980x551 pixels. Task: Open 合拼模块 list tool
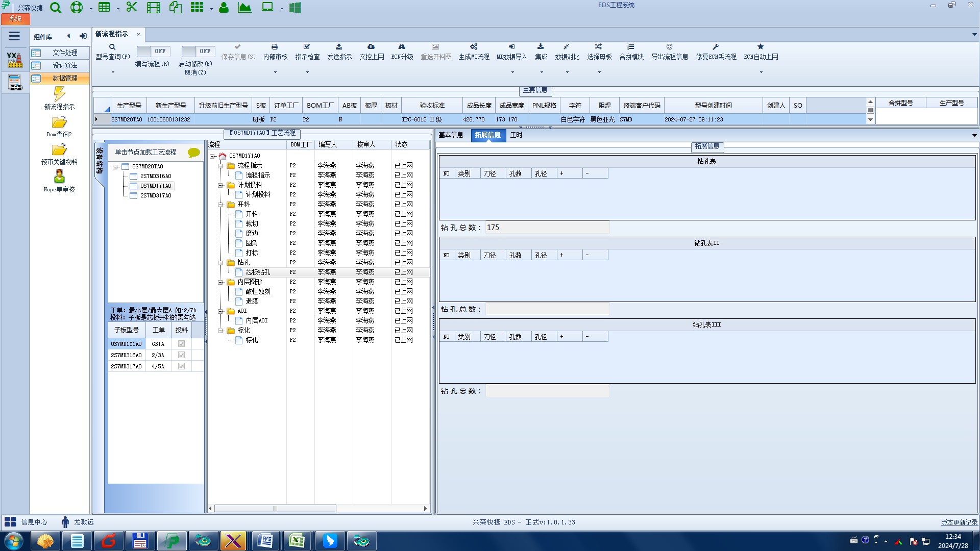[x=631, y=52]
